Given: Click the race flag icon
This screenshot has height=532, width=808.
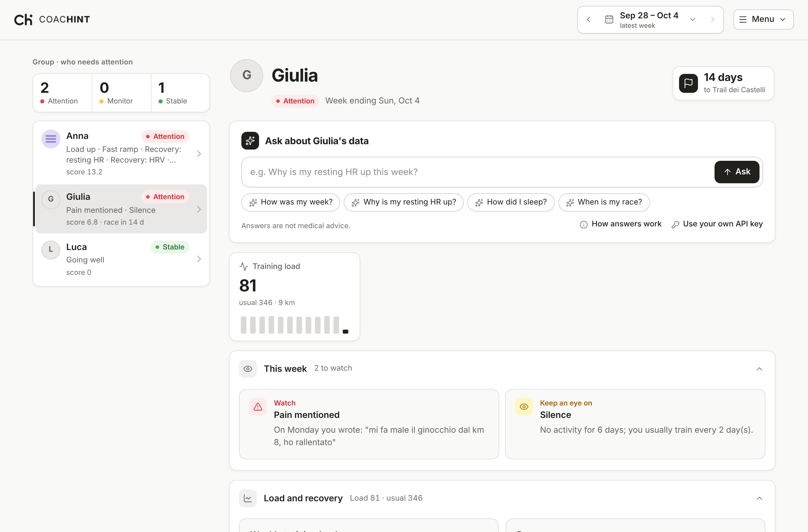Looking at the screenshot, I should [x=688, y=83].
